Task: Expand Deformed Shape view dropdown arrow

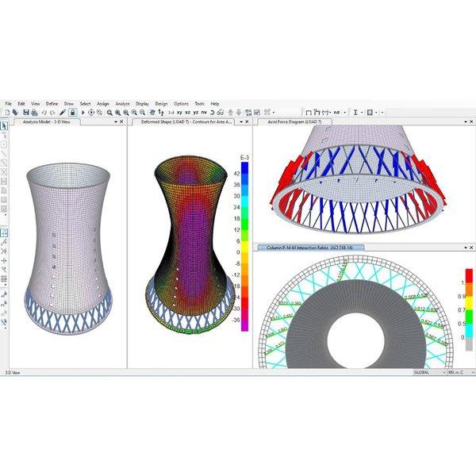Action: (241, 121)
